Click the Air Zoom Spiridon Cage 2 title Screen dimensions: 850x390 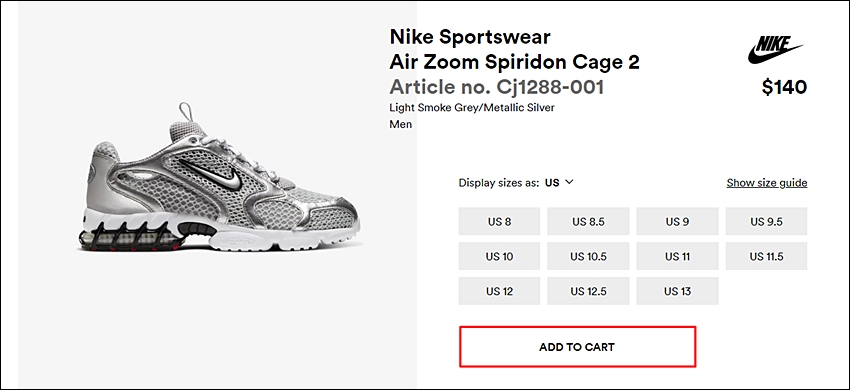[514, 62]
